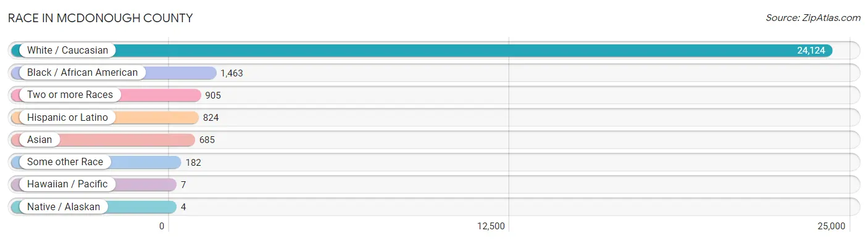The width and height of the screenshot is (868, 241).
Task: Click the 12,500 axis tick label
Action: coord(491,226)
